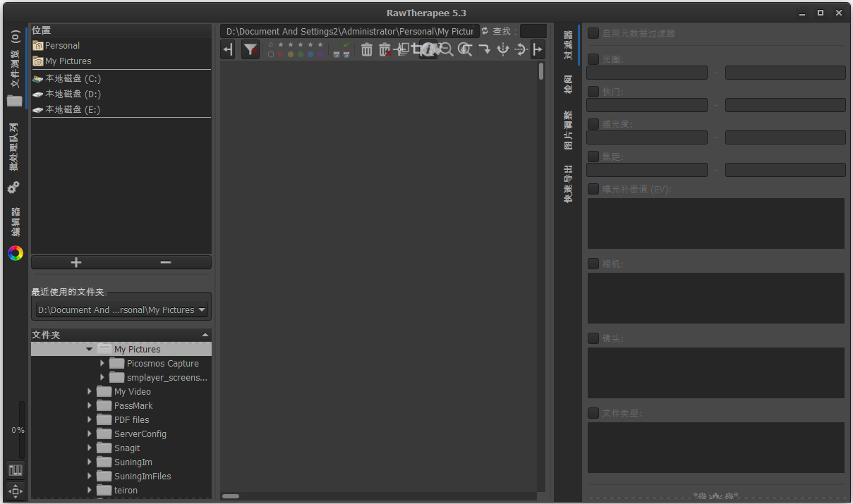Click the trash can delete icon
This screenshot has height=504, width=853.
tap(367, 49)
